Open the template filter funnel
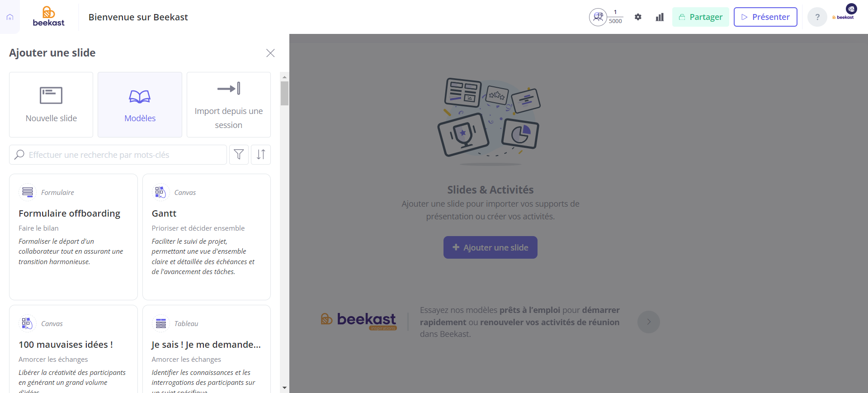This screenshot has width=868, height=393. coord(239,155)
